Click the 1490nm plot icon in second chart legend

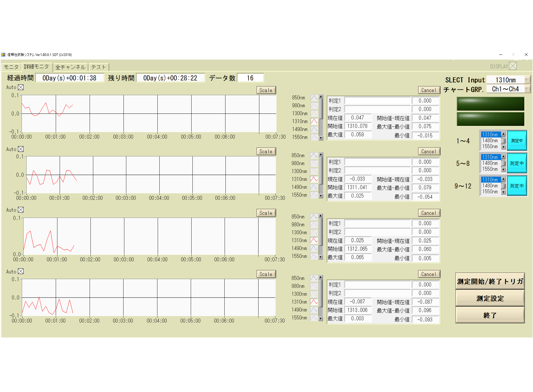point(314,187)
